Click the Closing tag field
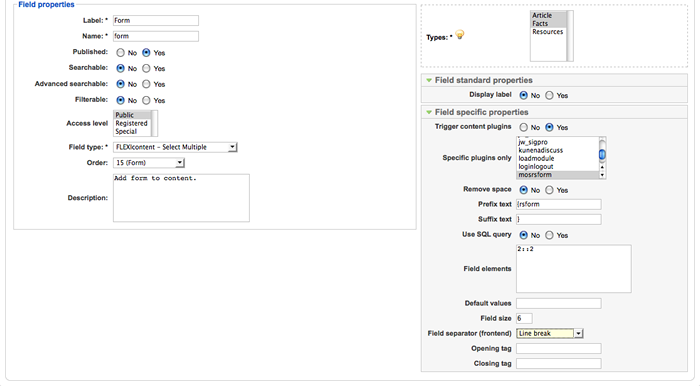The image size is (700, 386). tap(558, 364)
